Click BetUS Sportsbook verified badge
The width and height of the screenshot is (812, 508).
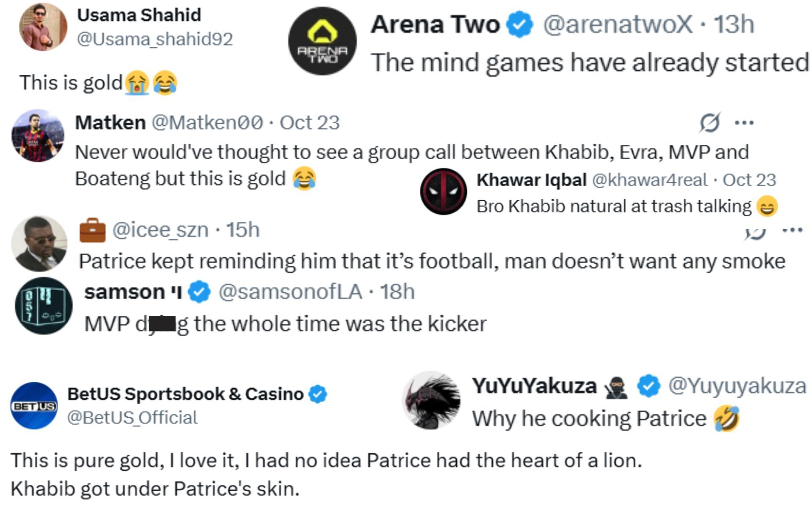click(318, 394)
